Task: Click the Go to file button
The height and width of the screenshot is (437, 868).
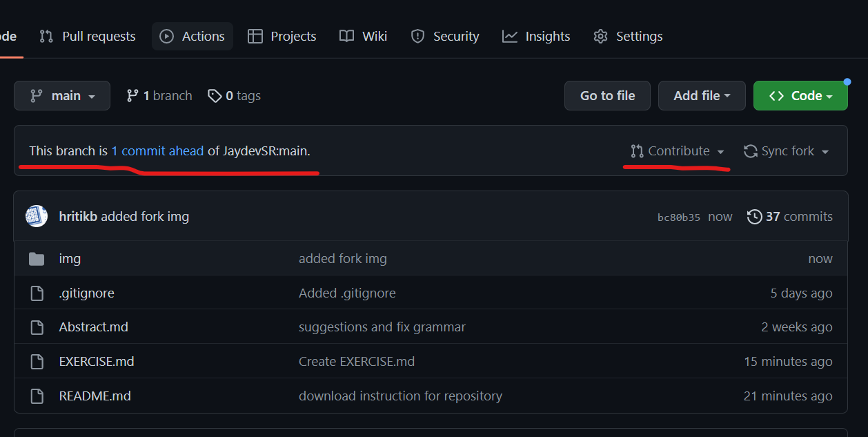Action: point(607,95)
